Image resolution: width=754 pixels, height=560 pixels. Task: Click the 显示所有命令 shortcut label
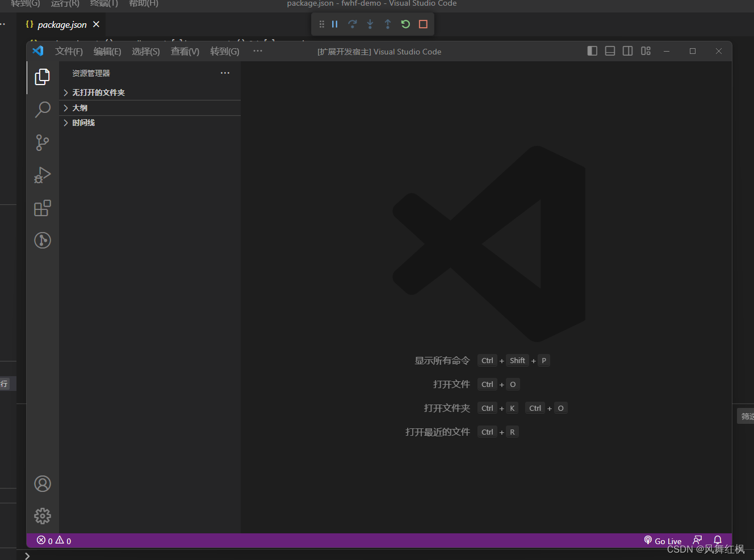[x=442, y=361]
